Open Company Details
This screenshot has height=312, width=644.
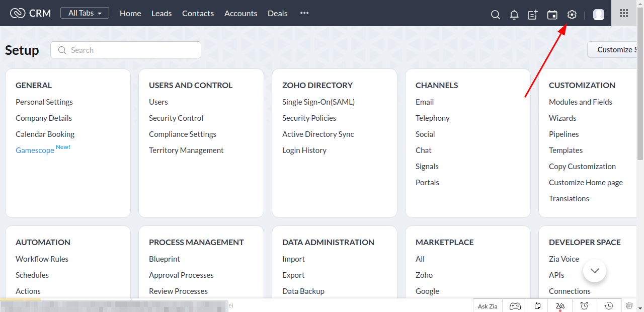click(x=44, y=118)
